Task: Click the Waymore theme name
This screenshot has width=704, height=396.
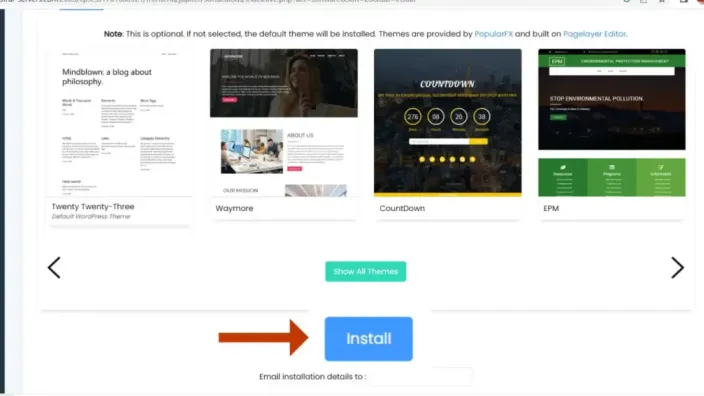Action: (x=234, y=208)
